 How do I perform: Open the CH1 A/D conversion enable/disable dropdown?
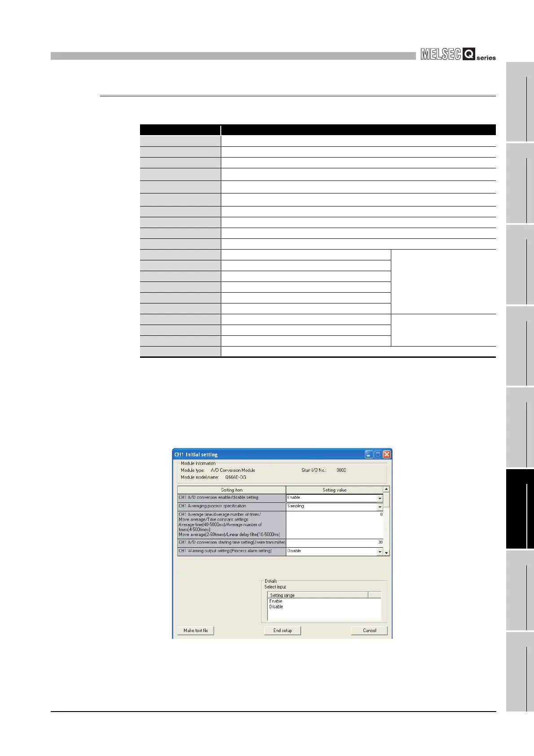pos(380,498)
